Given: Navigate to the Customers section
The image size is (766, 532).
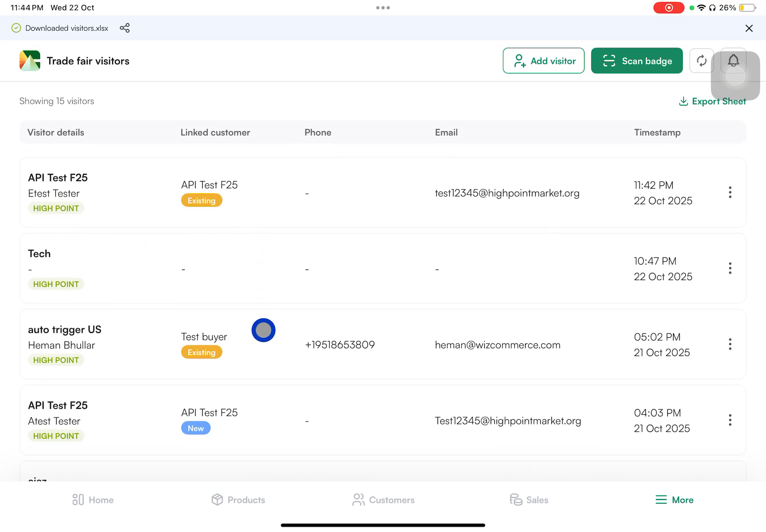Looking at the screenshot, I should coord(383,499).
